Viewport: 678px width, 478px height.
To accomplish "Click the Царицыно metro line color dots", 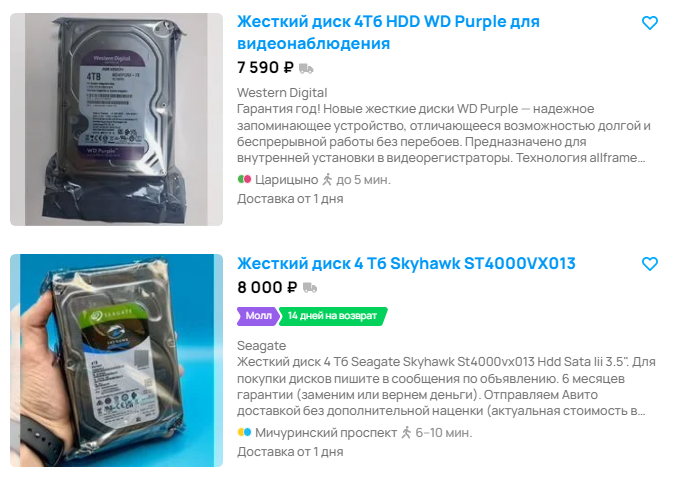I will (x=244, y=180).
